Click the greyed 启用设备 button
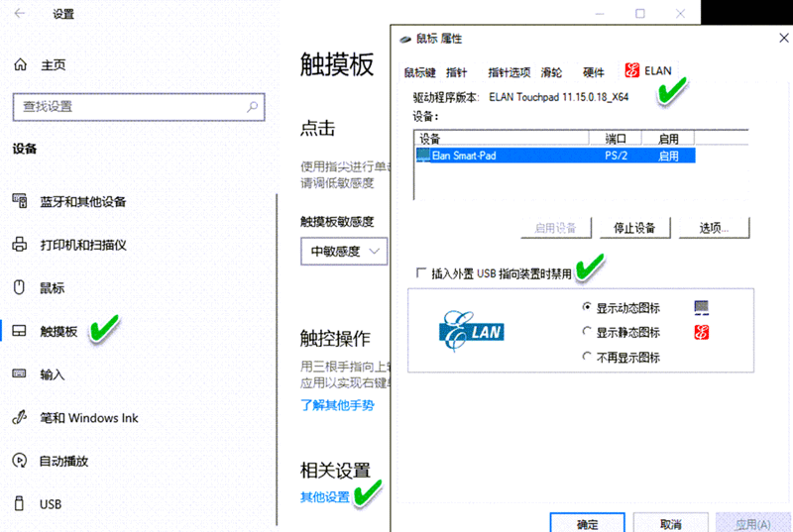The image size is (793, 532). 556,228
